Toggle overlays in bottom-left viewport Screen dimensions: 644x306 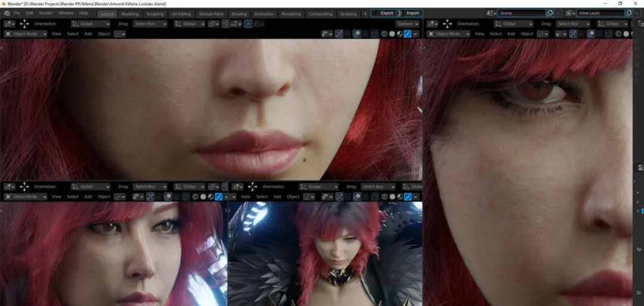coord(168,196)
